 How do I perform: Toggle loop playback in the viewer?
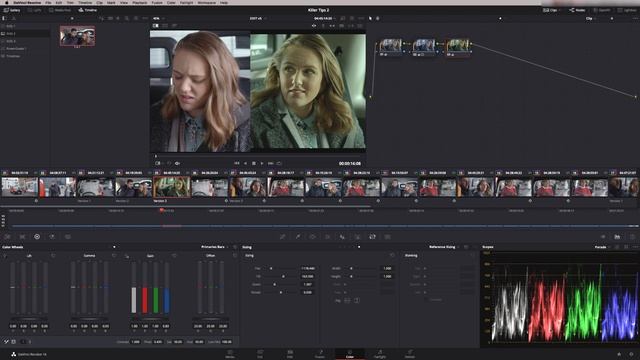click(x=279, y=163)
